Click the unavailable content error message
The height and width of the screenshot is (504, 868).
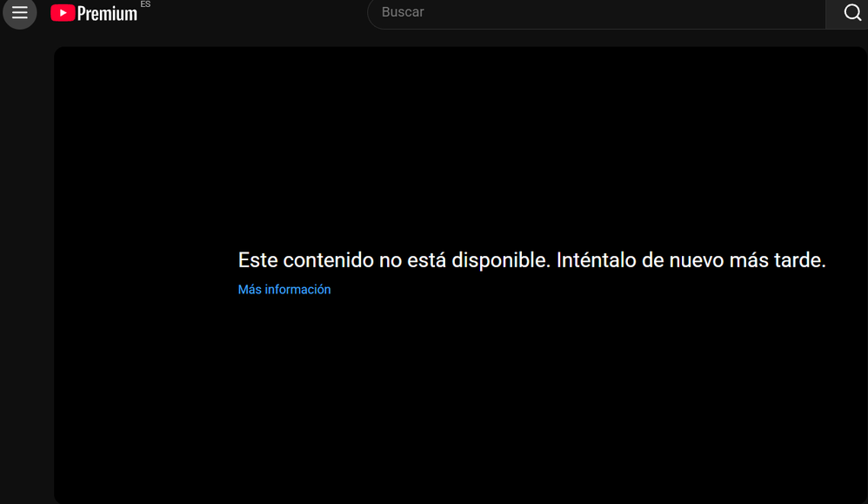click(531, 259)
